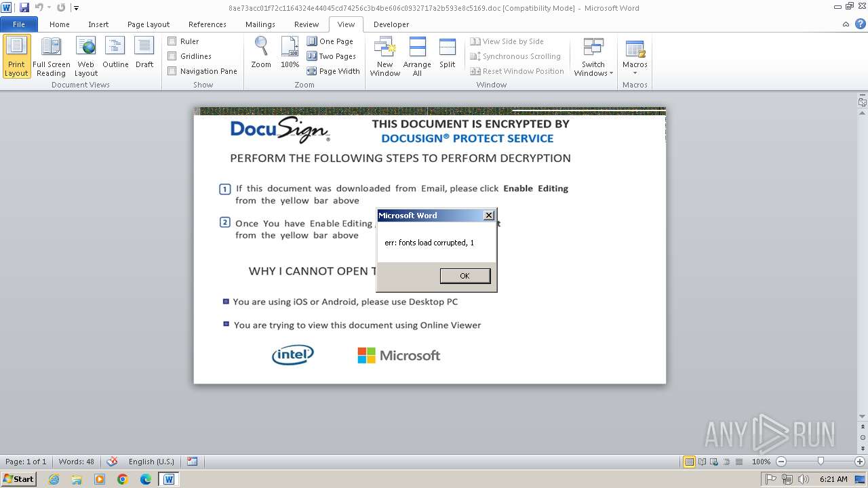This screenshot has height=488, width=868.
Task: Click the Redo icon
Action: [x=61, y=7]
